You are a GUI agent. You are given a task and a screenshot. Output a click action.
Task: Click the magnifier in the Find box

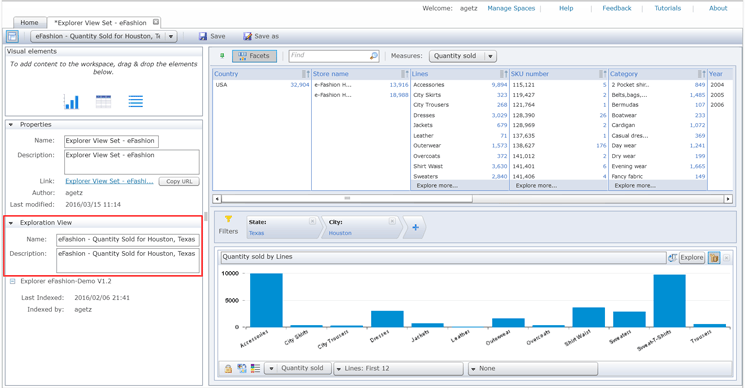[374, 56]
